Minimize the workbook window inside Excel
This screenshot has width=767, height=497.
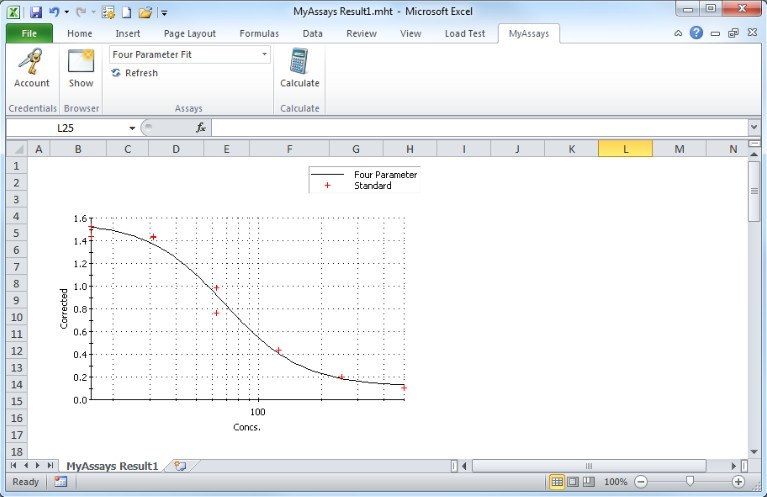click(715, 33)
